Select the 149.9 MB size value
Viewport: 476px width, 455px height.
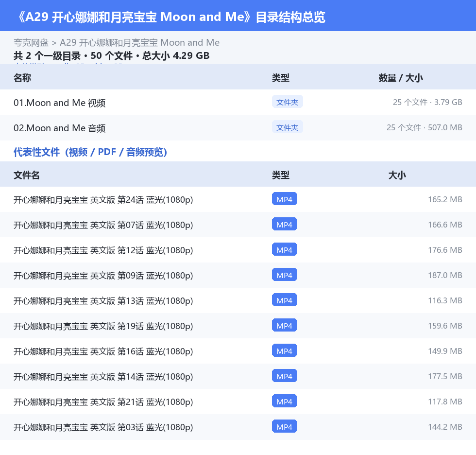pyautogui.click(x=445, y=351)
